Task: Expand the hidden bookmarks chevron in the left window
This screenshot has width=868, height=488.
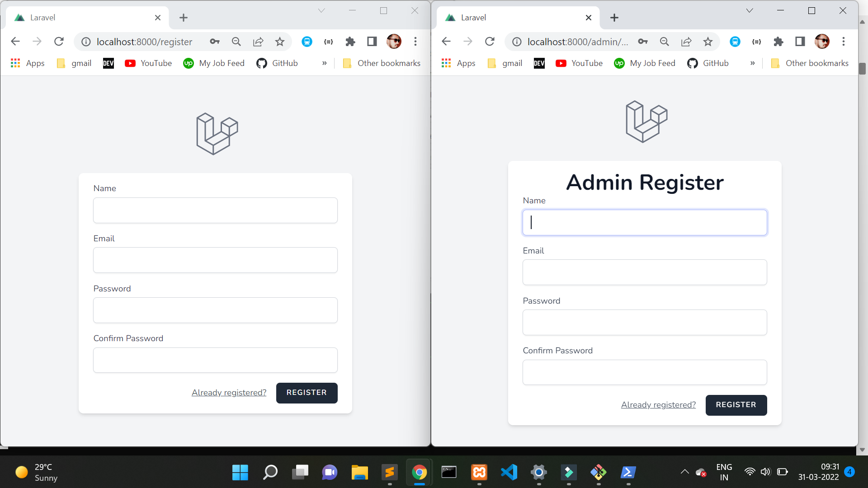Action: (324, 63)
